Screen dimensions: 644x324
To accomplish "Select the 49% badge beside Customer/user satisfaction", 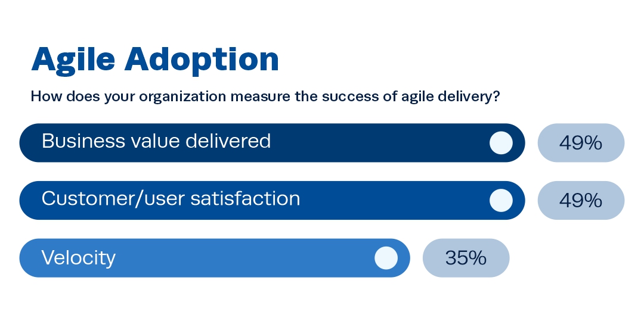I will click(x=581, y=200).
